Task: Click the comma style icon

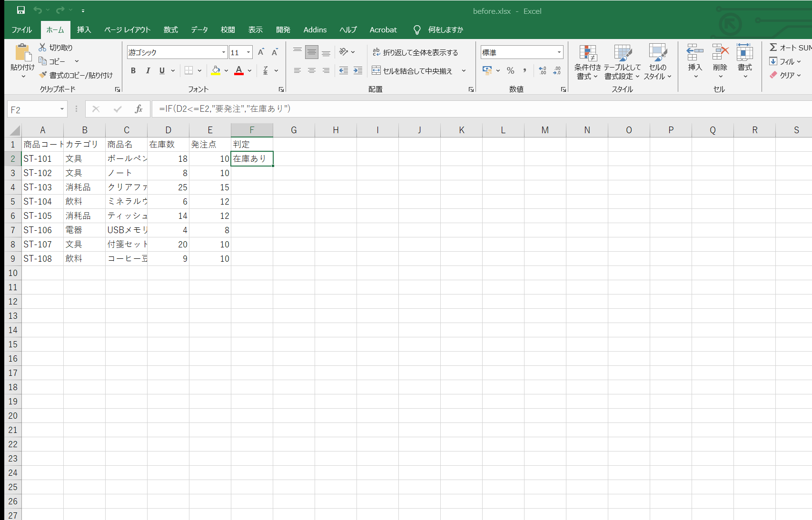Action: tap(525, 70)
